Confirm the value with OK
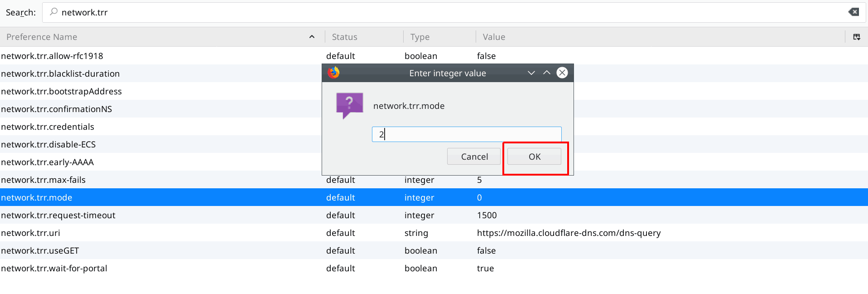This screenshot has height=294, width=868. (x=534, y=157)
